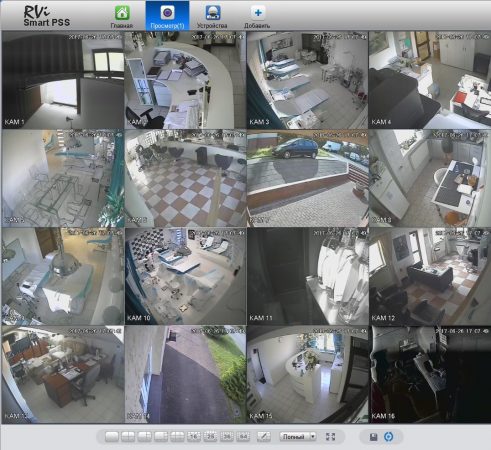Image resolution: width=491 pixels, height=450 pixels.
Task: Open the Устройства devices tab
Action: point(212,16)
